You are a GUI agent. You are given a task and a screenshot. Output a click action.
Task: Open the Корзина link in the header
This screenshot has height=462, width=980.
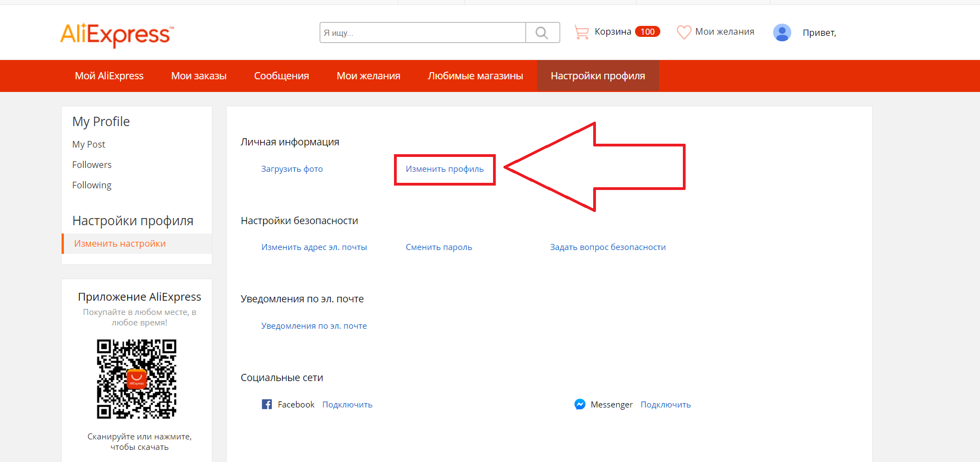coord(613,31)
